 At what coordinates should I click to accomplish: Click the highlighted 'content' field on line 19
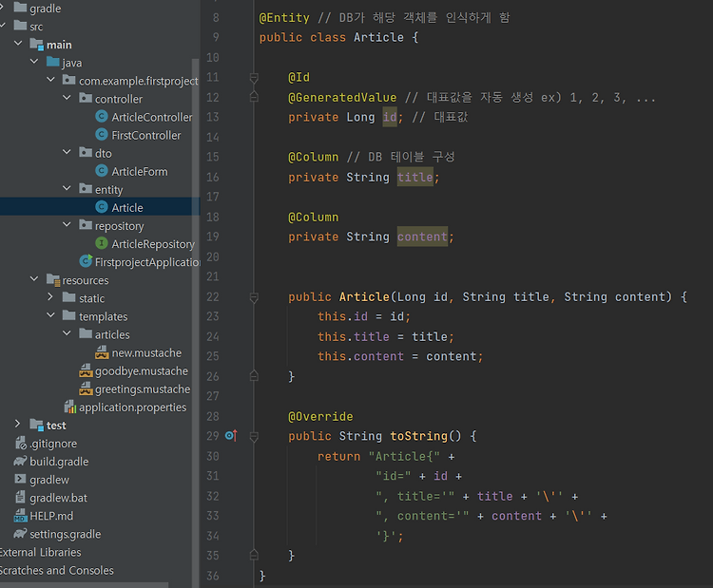[422, 237]
